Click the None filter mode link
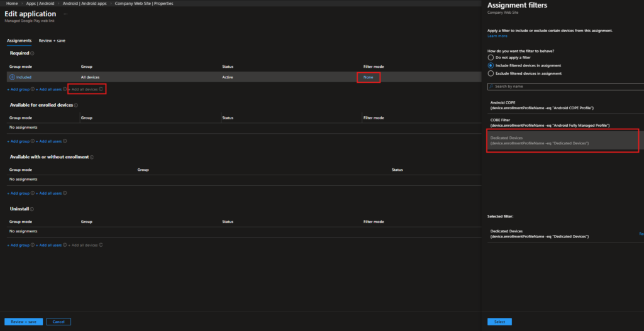 (x=368, y=77)
